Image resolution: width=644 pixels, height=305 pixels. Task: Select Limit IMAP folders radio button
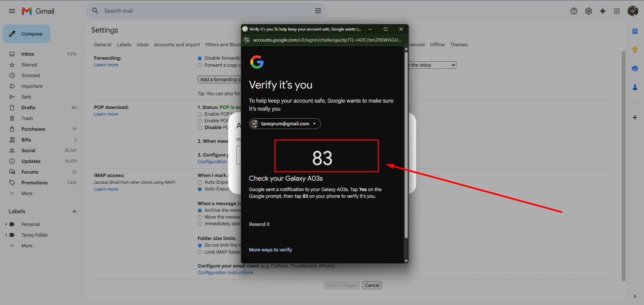(x=200, y=252)
